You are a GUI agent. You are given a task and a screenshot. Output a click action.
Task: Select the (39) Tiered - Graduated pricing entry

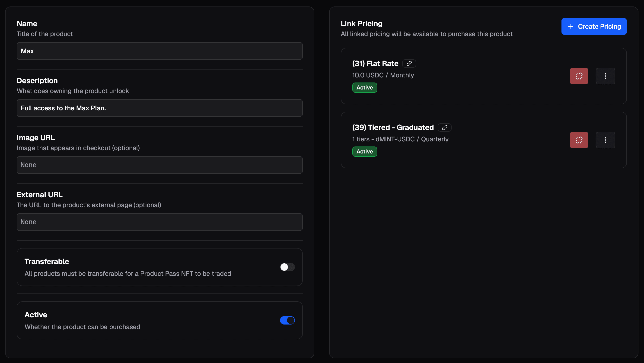[x=392, y=127]
